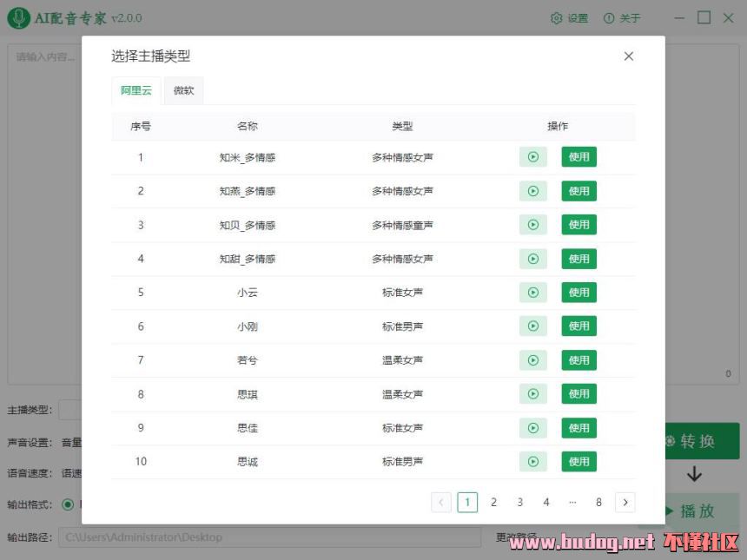Use the 知米_多情感 voice

click(578, 157)
